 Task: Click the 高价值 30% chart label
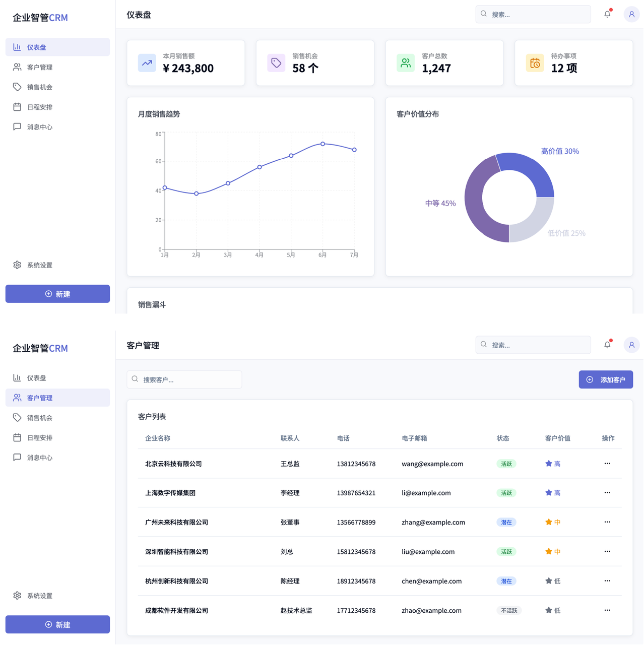[560, 151]
